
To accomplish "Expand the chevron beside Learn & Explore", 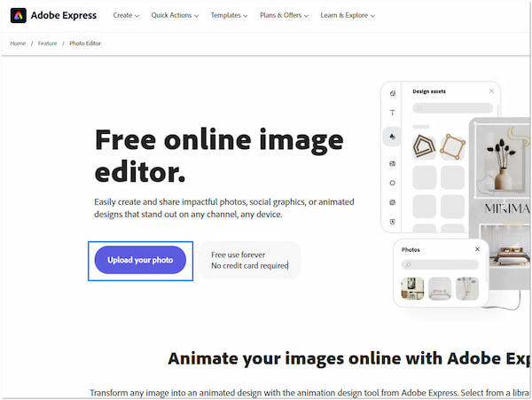I will coord(372,16).
